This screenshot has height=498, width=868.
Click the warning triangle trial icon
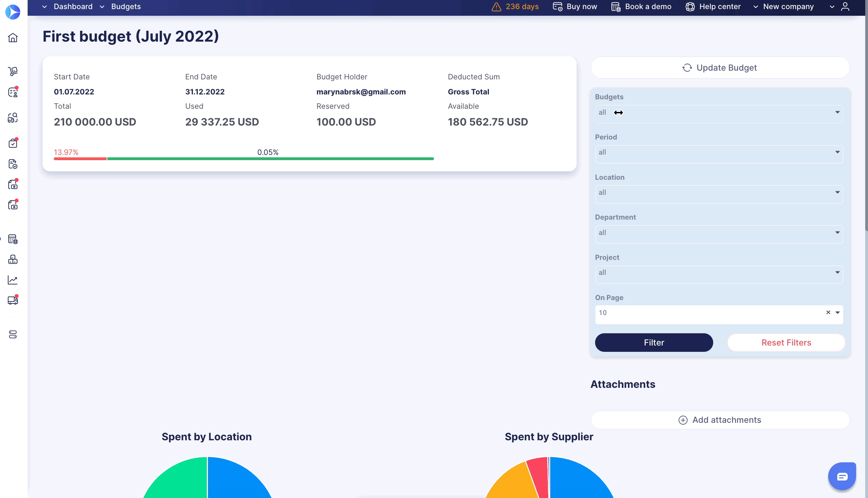[x=496, y=7]
